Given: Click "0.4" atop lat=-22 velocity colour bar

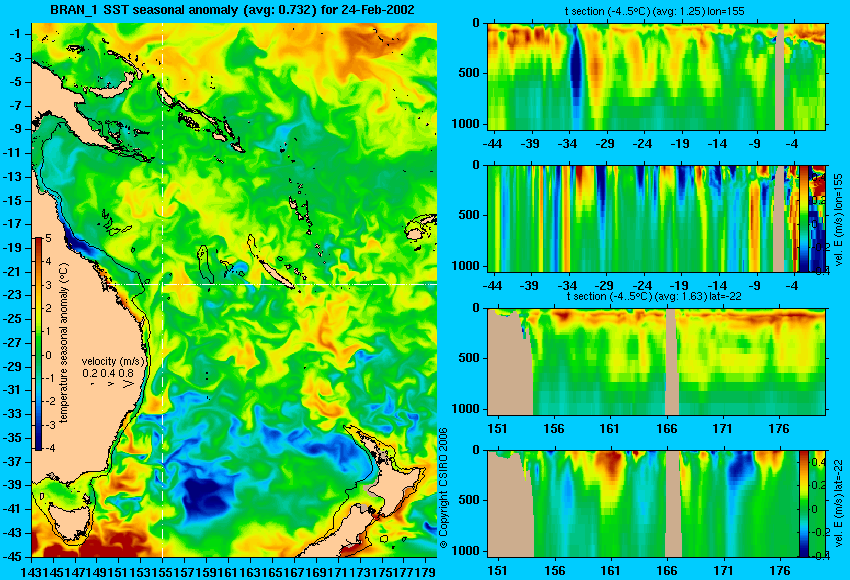Looking at the screenshot, I should pos(818,462).
